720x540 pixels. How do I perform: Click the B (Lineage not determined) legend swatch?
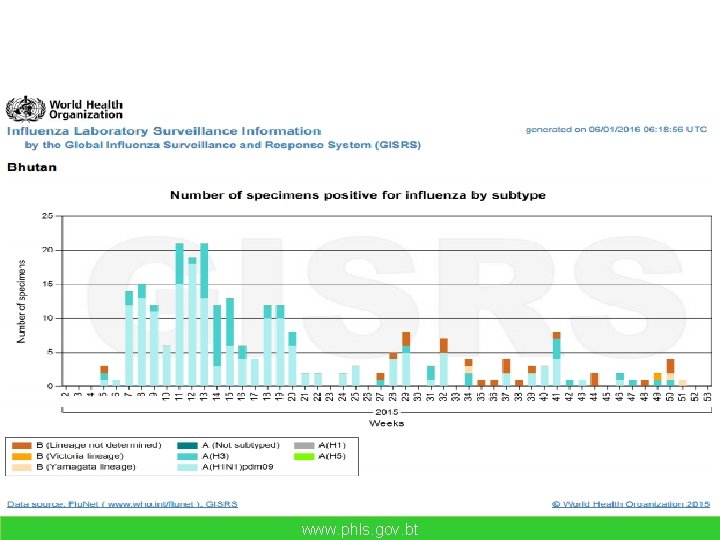(22, 445)
